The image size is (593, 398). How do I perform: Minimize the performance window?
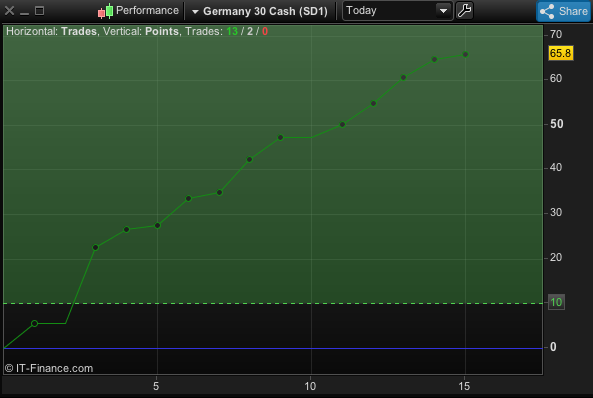coord(25,12)
